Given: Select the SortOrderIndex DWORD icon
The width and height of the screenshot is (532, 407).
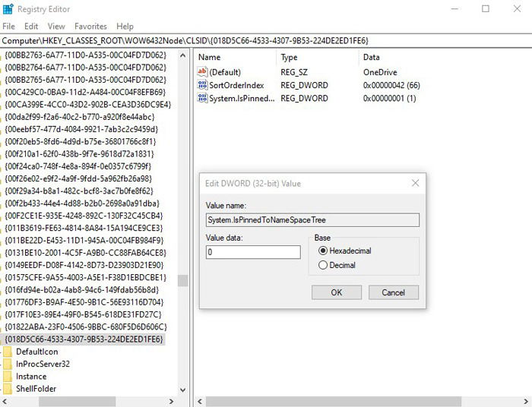Looking at the screenshot, I should pyautogui.click(x=202, y=85).
